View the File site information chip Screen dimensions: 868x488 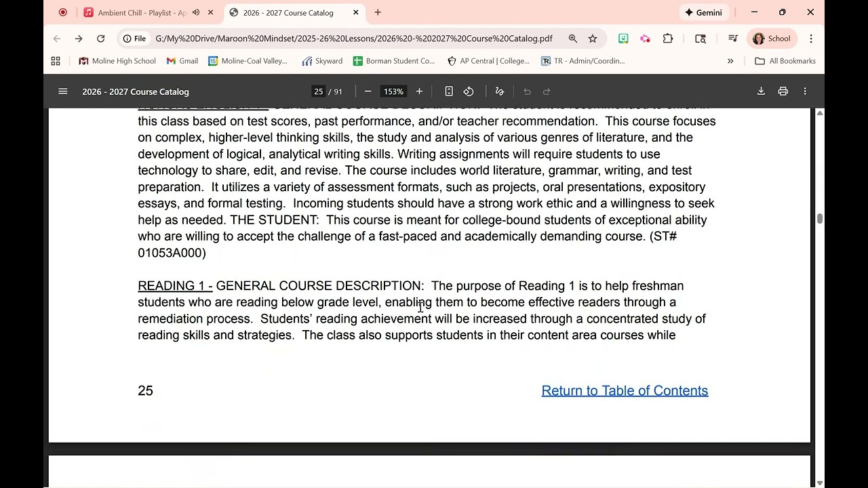tap(134, 39)
